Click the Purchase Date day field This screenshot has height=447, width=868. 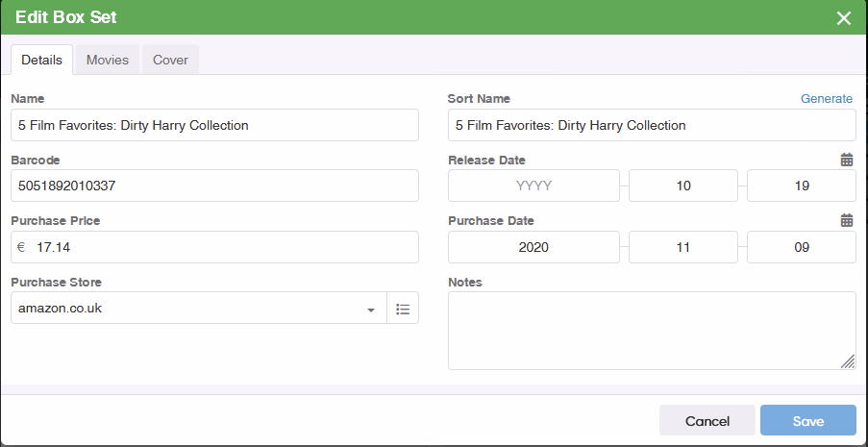pyautogui.click(x=801, y=247)
